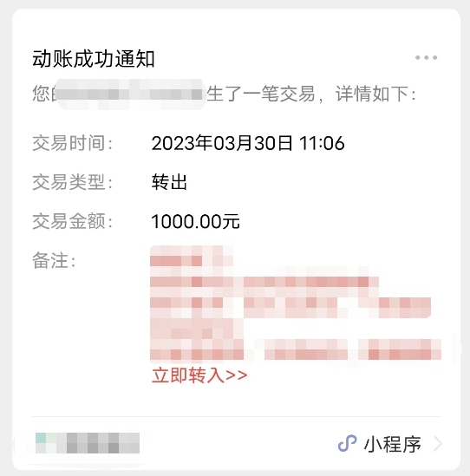The height and width of the screenshot is (476, 470).
Task: Click the divider line above the footer
Action: pyautogui.click(x=236, y=416)
